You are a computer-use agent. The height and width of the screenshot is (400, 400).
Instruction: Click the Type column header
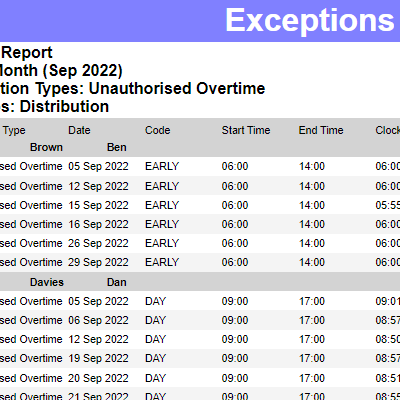14,130
